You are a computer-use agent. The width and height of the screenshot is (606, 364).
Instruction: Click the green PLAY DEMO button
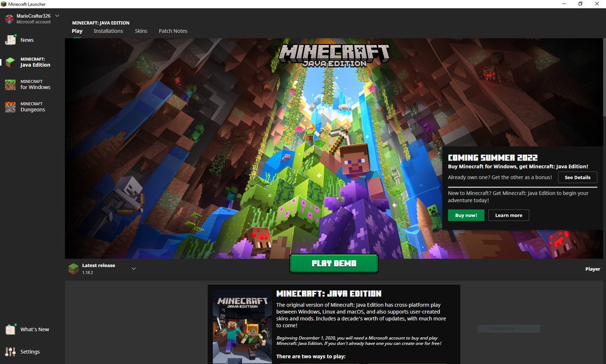tap(334, 264)
